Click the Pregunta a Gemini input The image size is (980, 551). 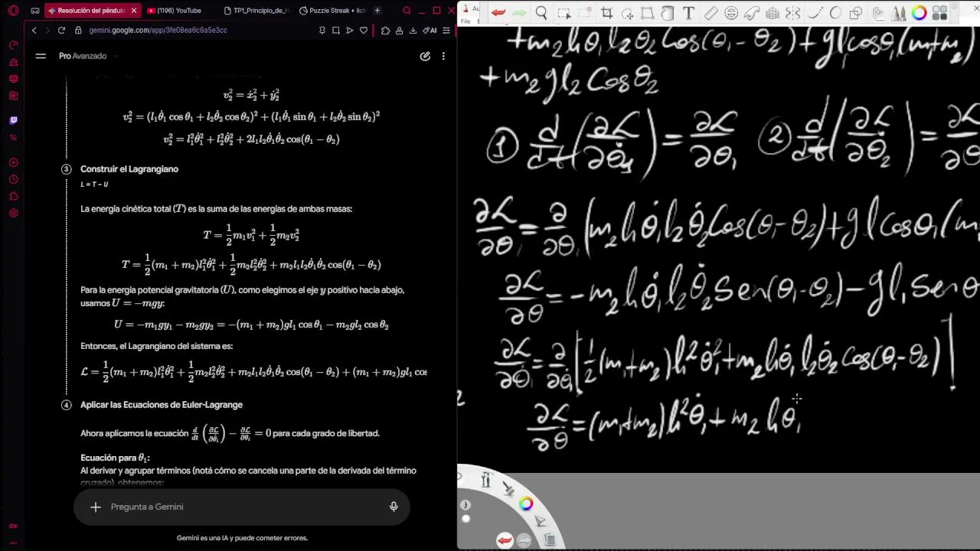pyautogui.click(x=241, y=507)
